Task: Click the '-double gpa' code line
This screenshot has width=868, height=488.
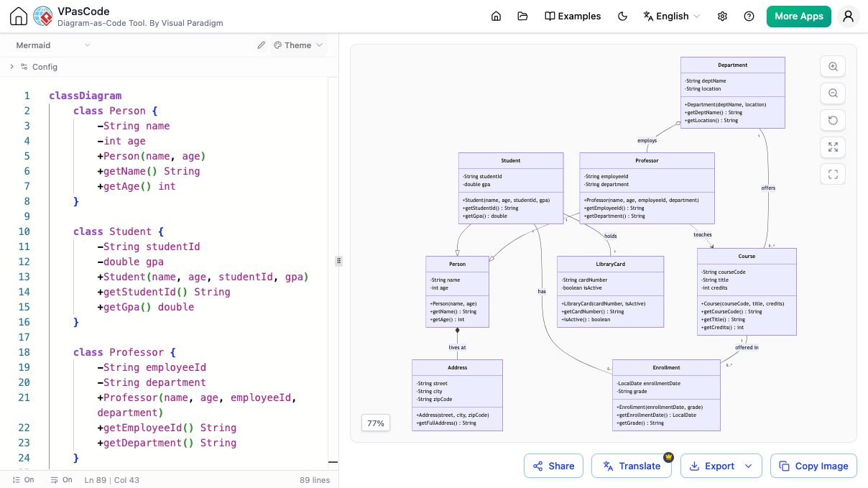Action: coord(131,262)
